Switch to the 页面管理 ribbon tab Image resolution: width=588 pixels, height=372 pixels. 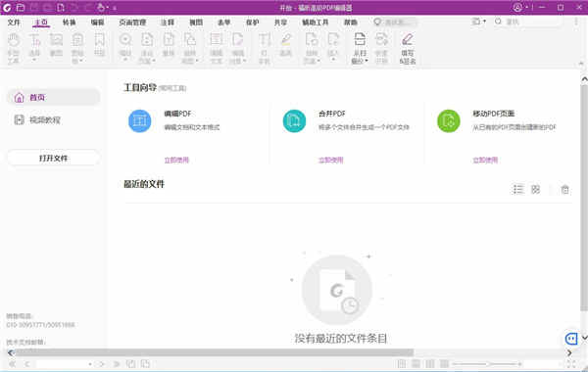coord(132,23)
